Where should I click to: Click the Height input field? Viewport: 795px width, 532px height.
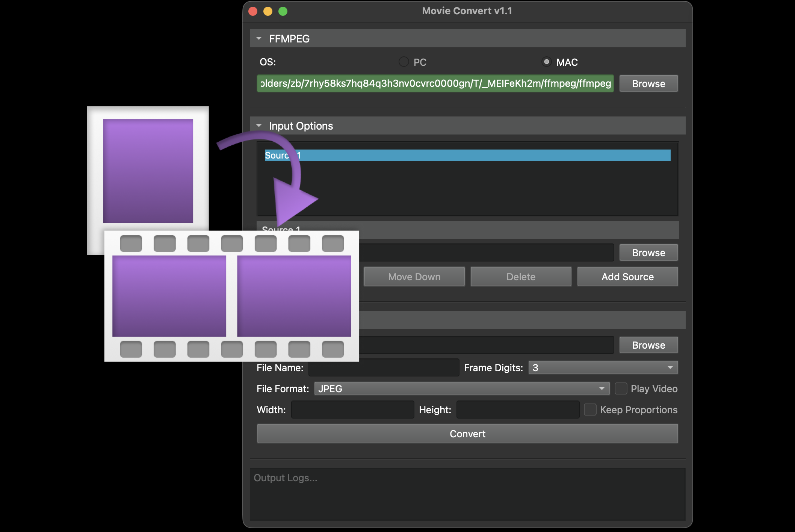(x=517, y=410)
